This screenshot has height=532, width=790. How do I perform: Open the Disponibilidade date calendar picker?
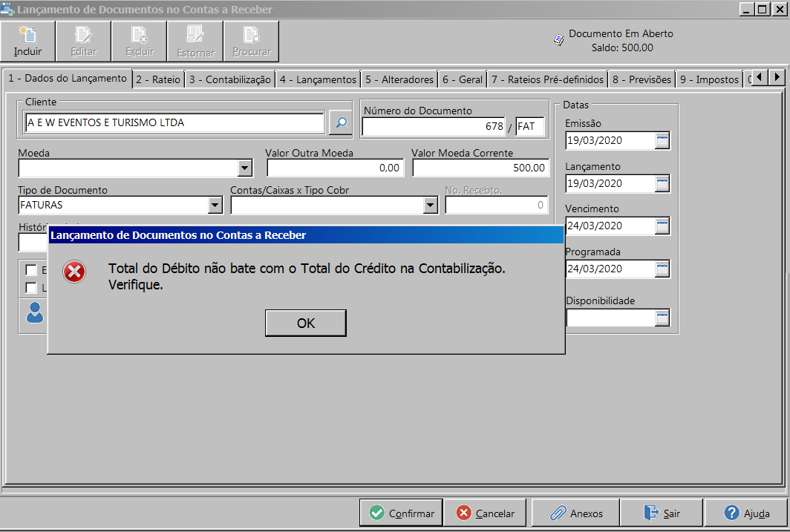pos(662,318)
